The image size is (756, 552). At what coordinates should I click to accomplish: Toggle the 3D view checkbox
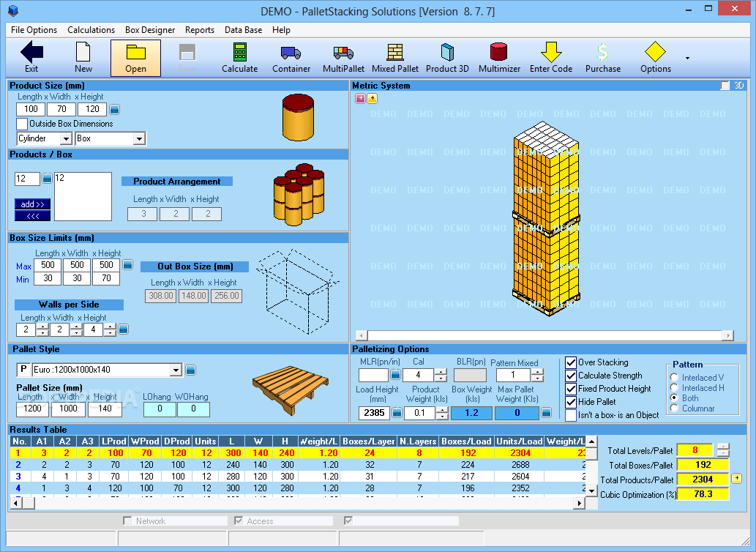pyautogui.click(x=725, y=86)
